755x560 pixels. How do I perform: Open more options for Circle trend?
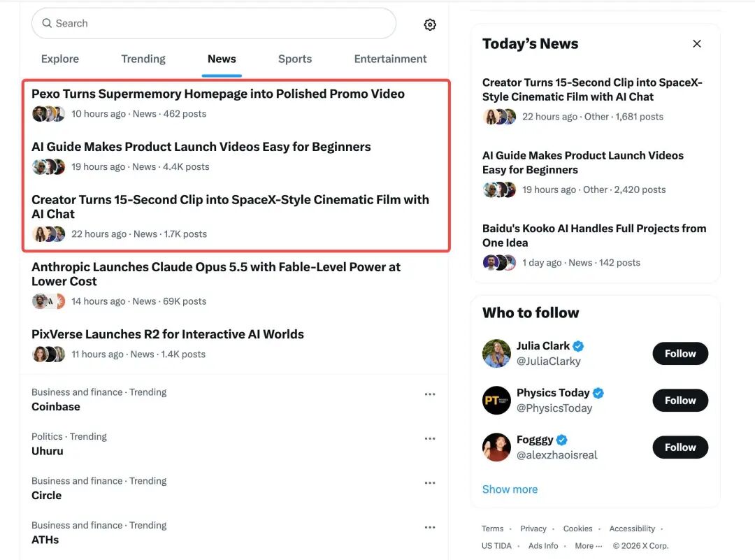[x=430, y=483]
